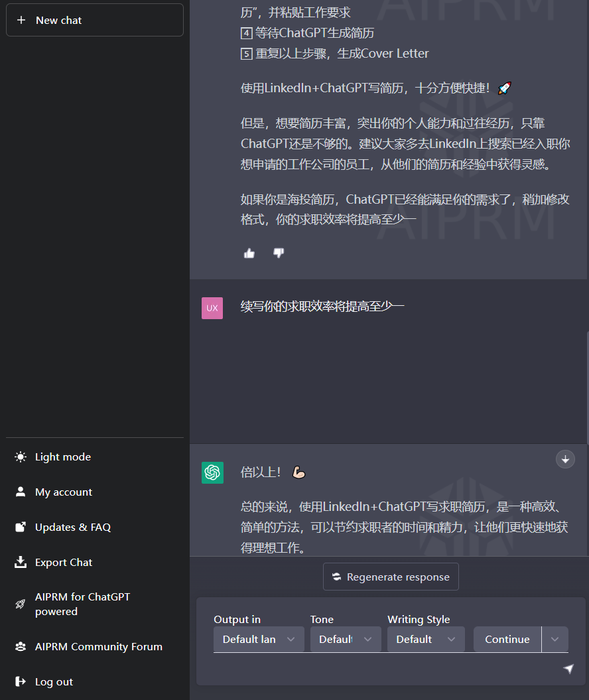Click the AIPRM rocket icon in sidebar
This screenshot has width=589, height=700.
[x=19, y=604]
